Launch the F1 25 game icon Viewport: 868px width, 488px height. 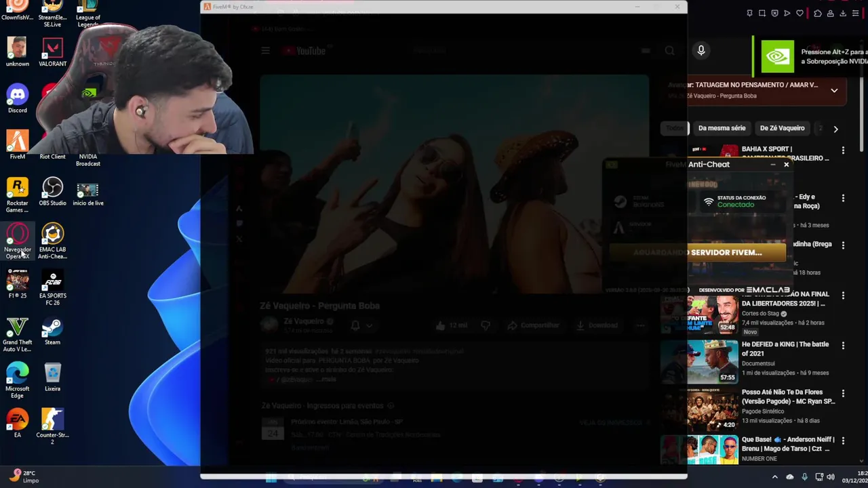(18, 284)
